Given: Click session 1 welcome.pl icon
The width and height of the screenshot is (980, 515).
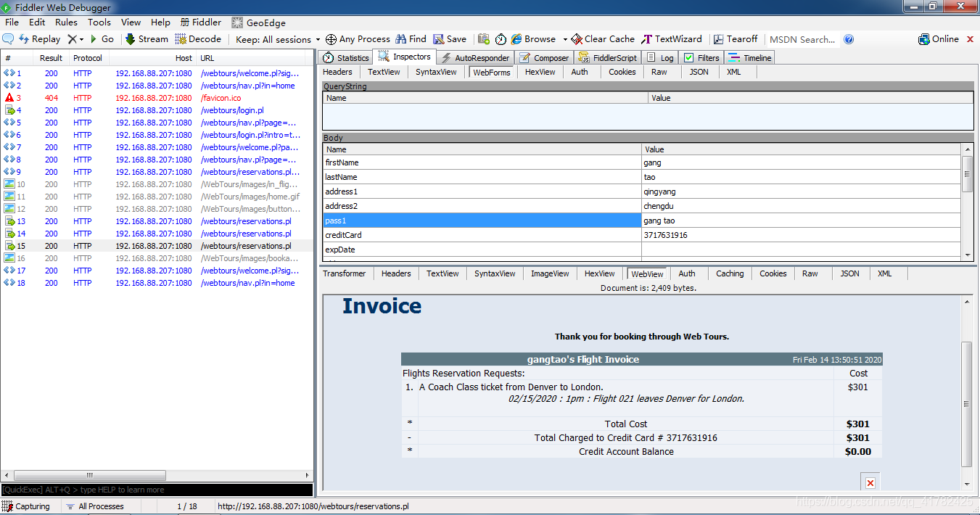Looking at the screenshot, I should [x=9, y=73].
